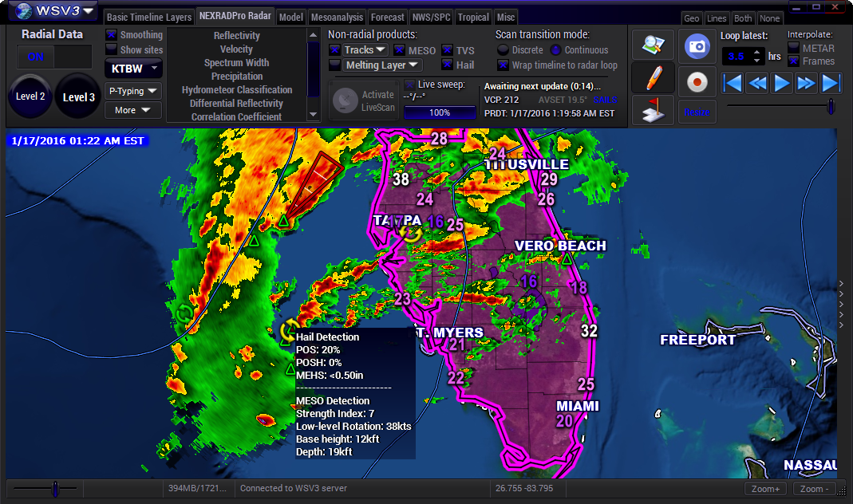853x504 pixels.
Task: Jump to latest frame of radar loop
Action: (830, 83)
